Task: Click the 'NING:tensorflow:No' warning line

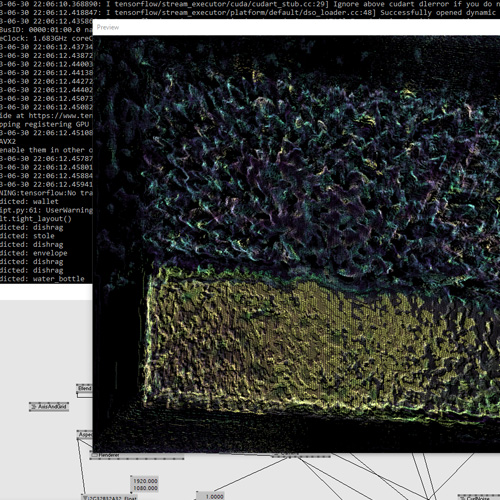Action: pos(46,193)
